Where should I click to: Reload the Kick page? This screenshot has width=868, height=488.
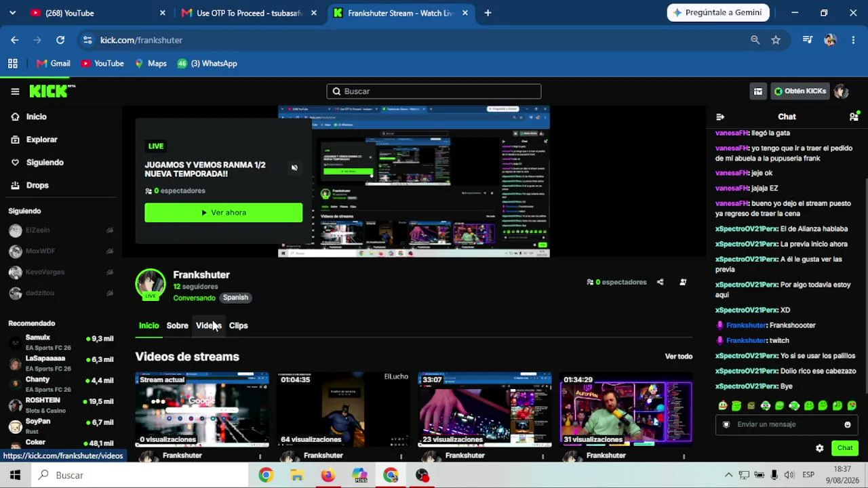coord(60,40)
